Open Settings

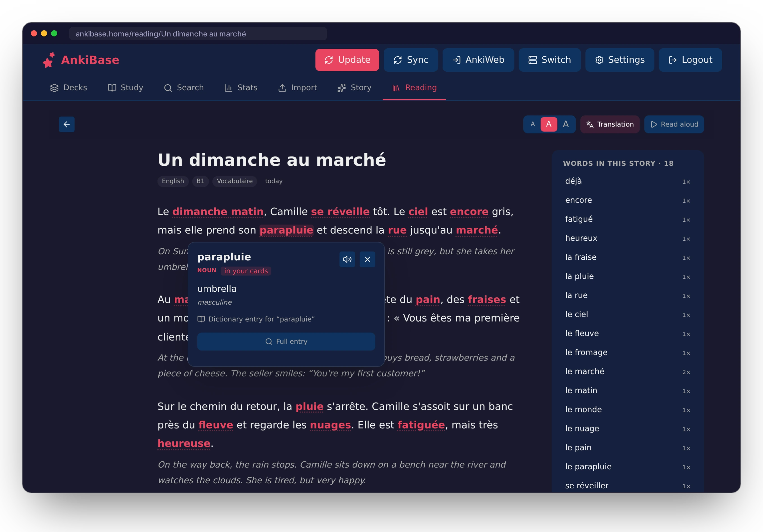619,60
